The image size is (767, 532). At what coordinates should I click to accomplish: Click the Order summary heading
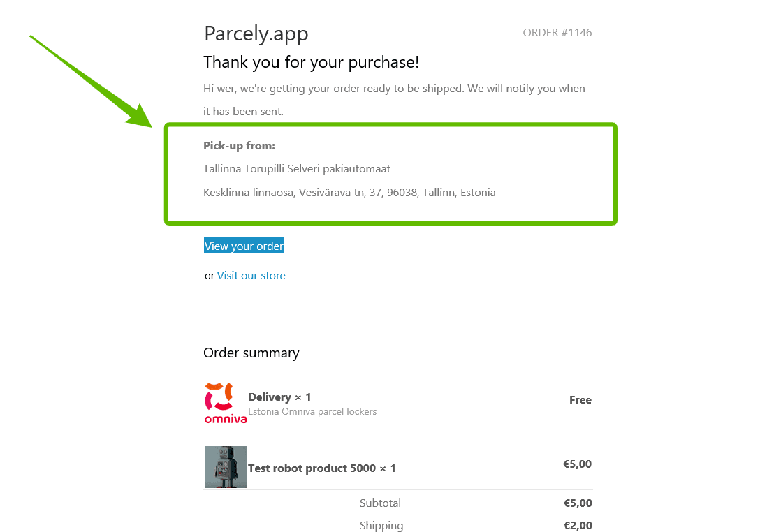click(x=251, y=353)
